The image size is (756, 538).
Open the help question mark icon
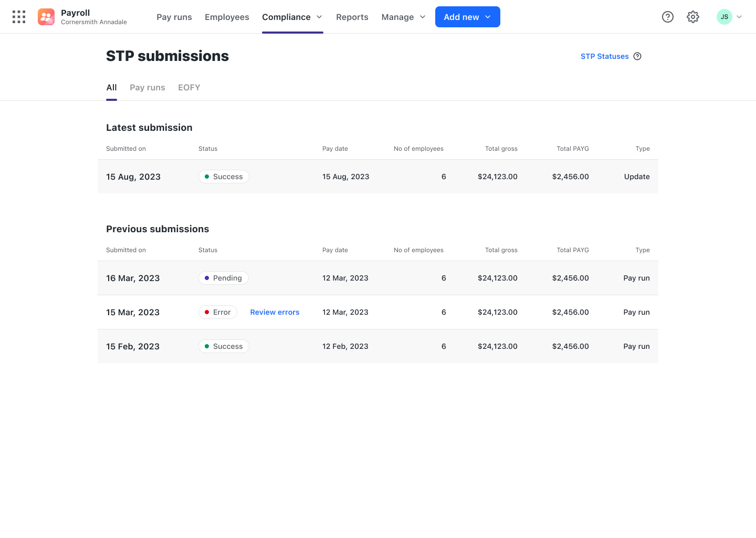(668, 17)
